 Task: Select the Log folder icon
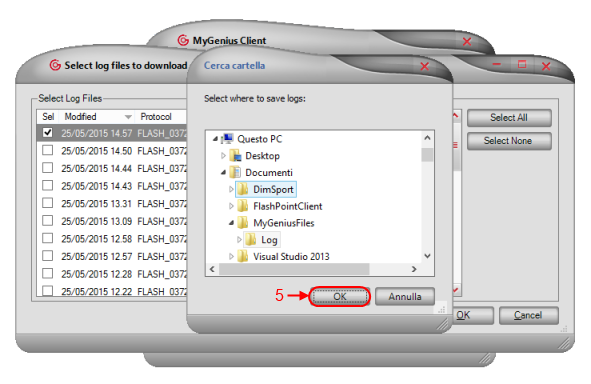click(251, 239)
